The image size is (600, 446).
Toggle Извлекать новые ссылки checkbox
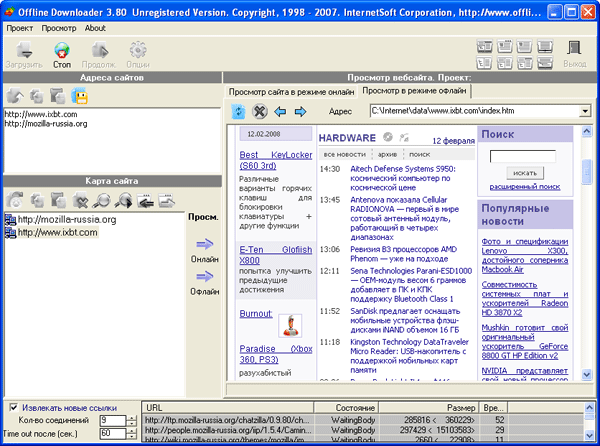(x=14, y=407)
